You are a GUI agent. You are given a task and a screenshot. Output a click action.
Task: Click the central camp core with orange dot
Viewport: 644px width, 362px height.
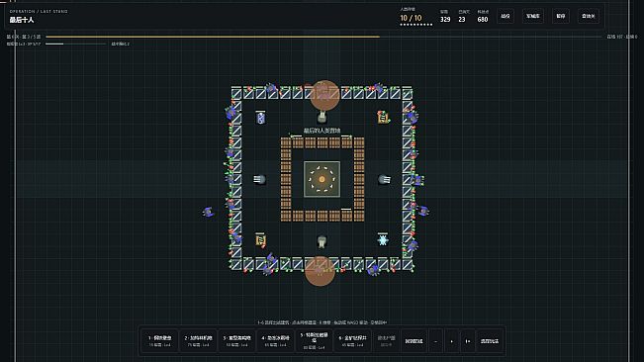(x=322, y=179)
